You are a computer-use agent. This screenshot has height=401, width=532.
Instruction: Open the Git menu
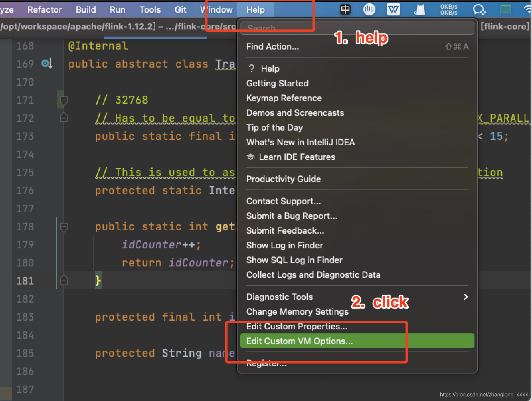tap(180, 10)
